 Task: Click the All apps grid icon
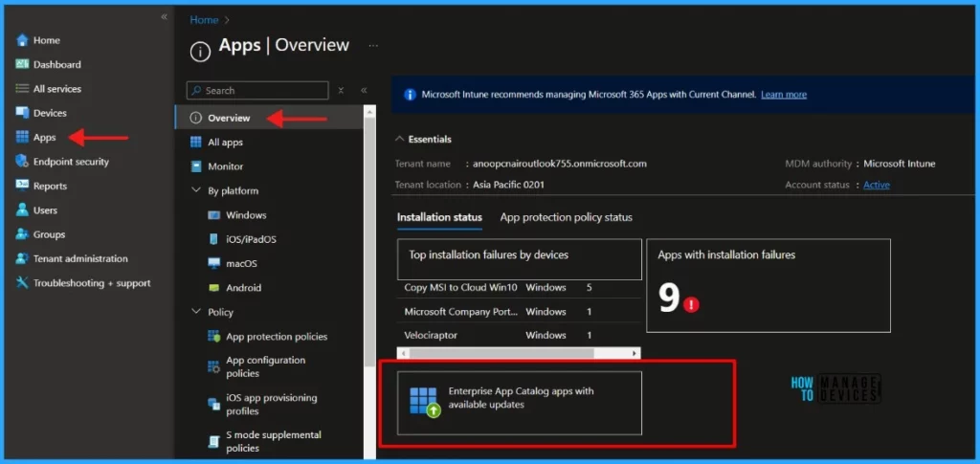(195, 143)
